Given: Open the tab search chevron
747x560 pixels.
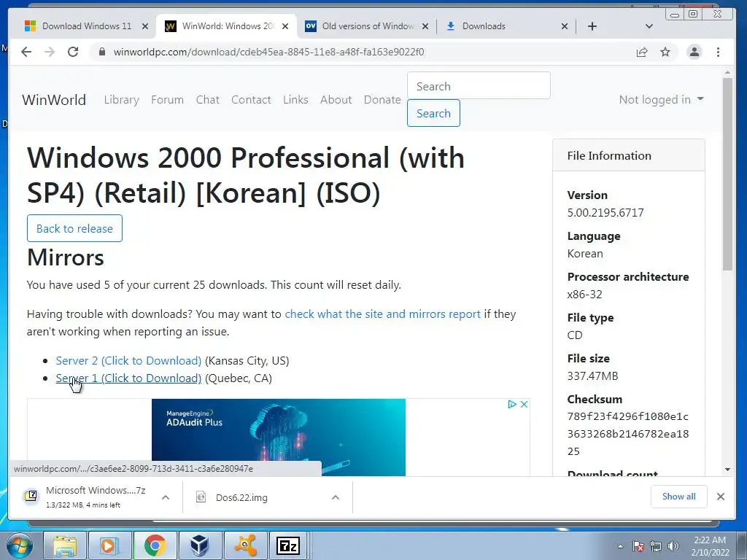Looking at the screenshot, I should tap(649, 26).
